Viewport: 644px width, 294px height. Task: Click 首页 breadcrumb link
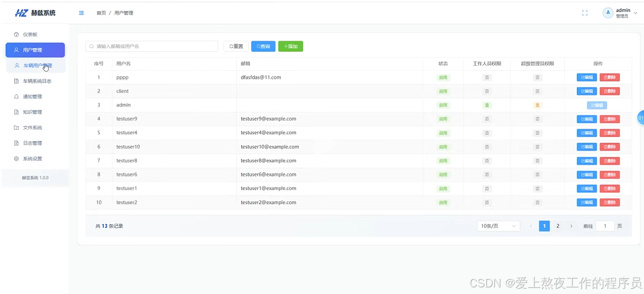tap(101, 13)
